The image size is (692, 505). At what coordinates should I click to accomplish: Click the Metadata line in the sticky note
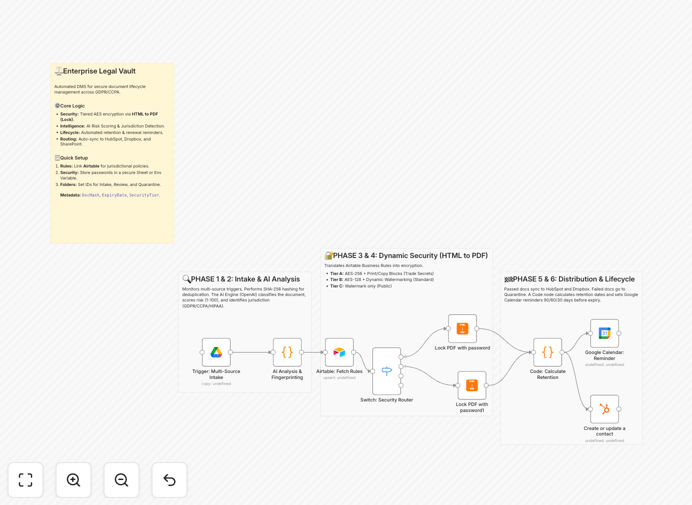pos(110,195)
